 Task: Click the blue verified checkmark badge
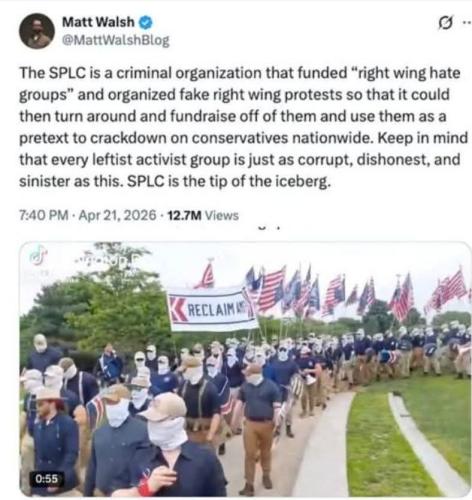pos(145,22)
